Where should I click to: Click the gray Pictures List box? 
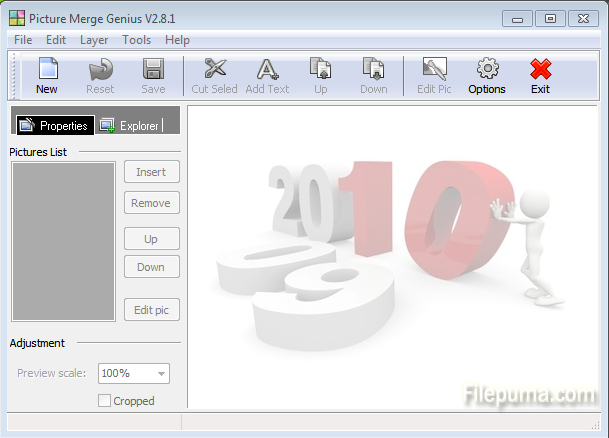pos(63,241)
